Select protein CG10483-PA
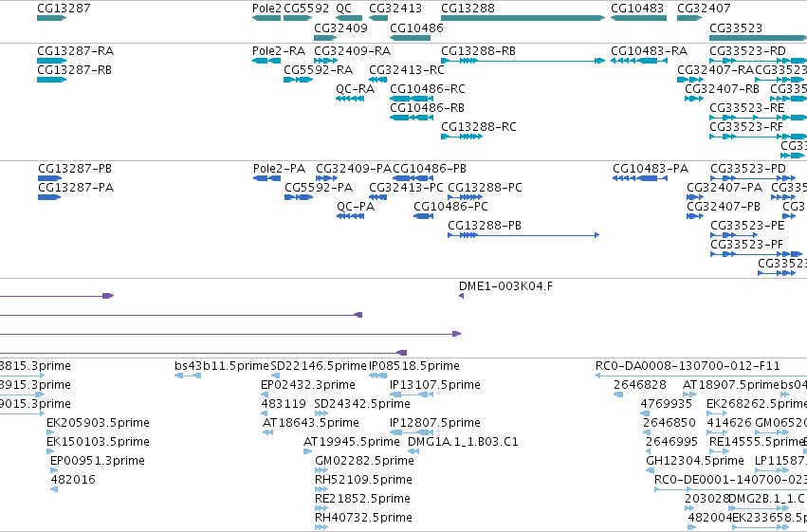The height and width of the screenshot is (532, 807). pos(651,169)
